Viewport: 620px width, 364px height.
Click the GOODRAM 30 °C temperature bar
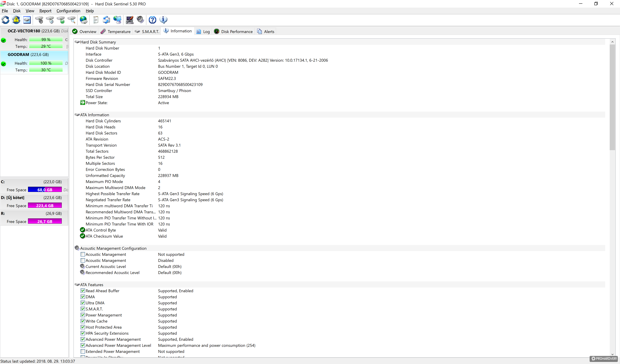coord(46,70)
